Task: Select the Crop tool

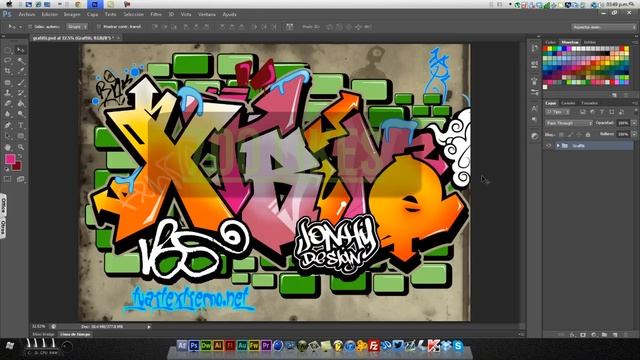Action: (x=8, y=71)
